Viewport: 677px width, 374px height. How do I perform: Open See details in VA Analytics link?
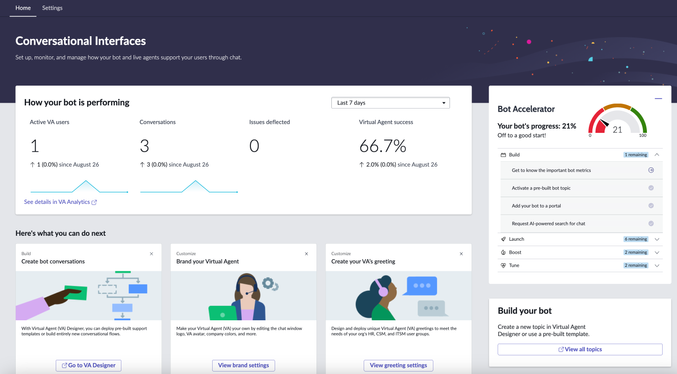(60, 202)
